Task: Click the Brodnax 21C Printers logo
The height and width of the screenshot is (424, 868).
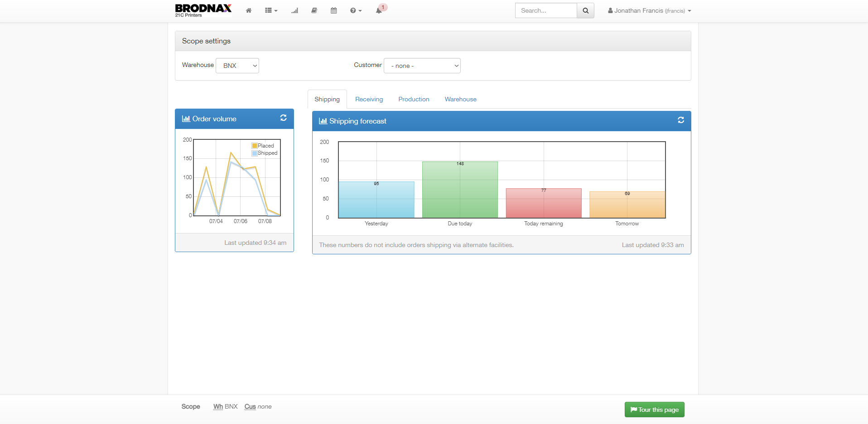Action: (x=203, y=10)
